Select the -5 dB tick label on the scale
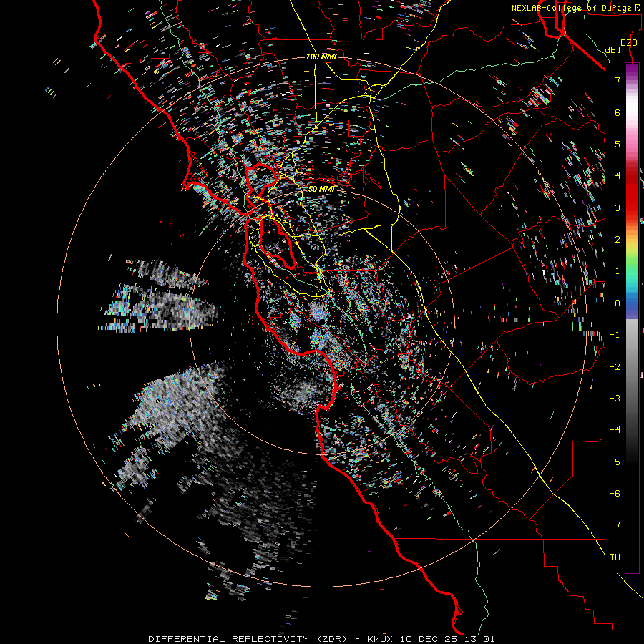 [615, 462]
